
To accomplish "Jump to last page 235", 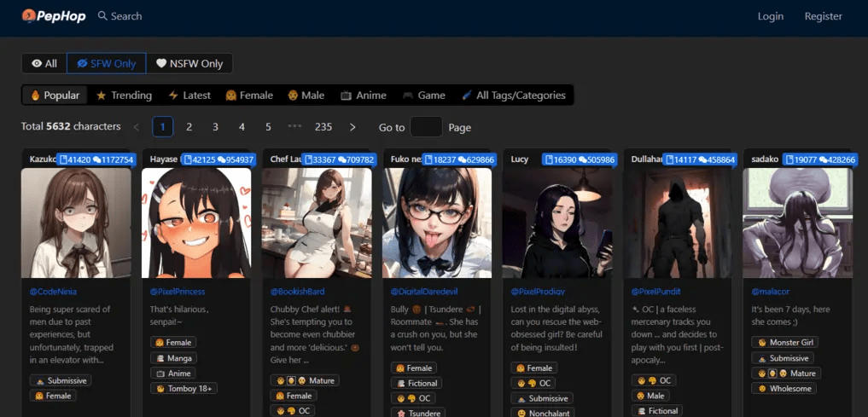I will [x=323, y=127].
